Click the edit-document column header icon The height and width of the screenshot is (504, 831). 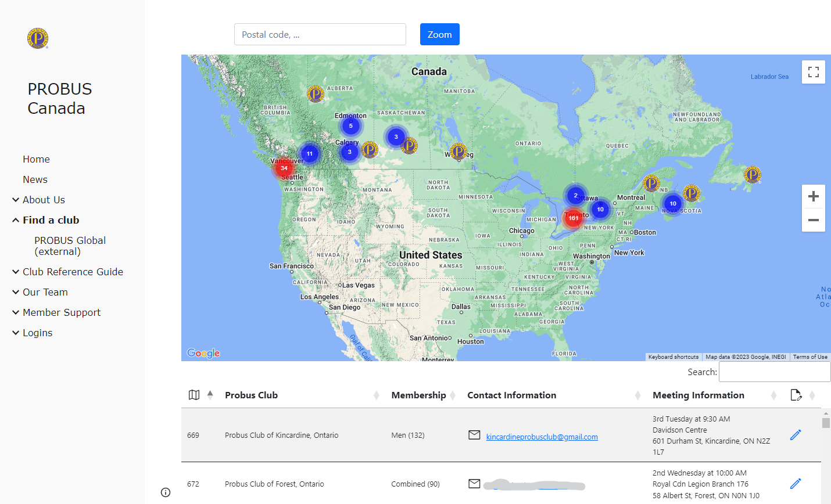click(x=796, y=395)
